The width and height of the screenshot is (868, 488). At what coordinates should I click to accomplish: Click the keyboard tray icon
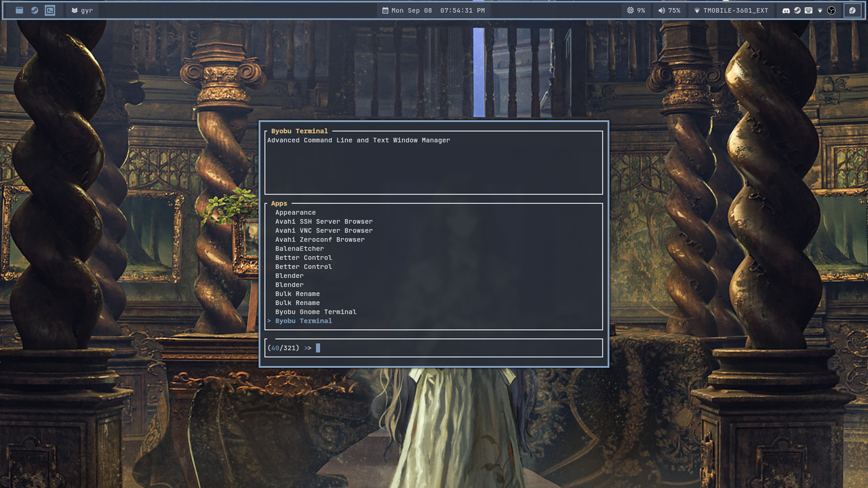click(808, 11)
